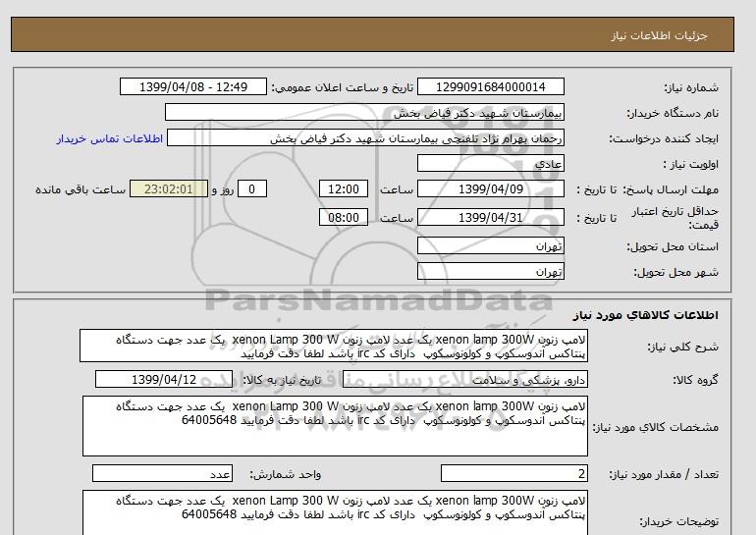Click the جزئیات اطلاعات نیاز header title
This screenshot has height=535, width=756.
[659, 35]
